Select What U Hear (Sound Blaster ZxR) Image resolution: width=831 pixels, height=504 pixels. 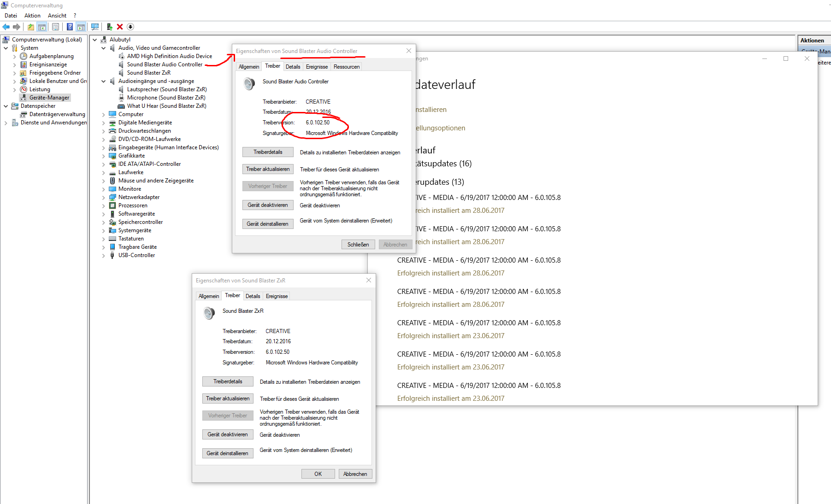coord(166,106)
